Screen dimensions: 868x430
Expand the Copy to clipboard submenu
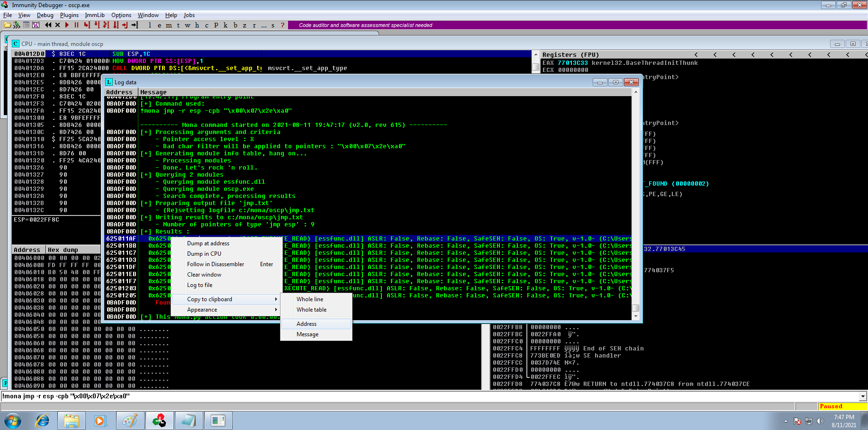pos(226,299)
